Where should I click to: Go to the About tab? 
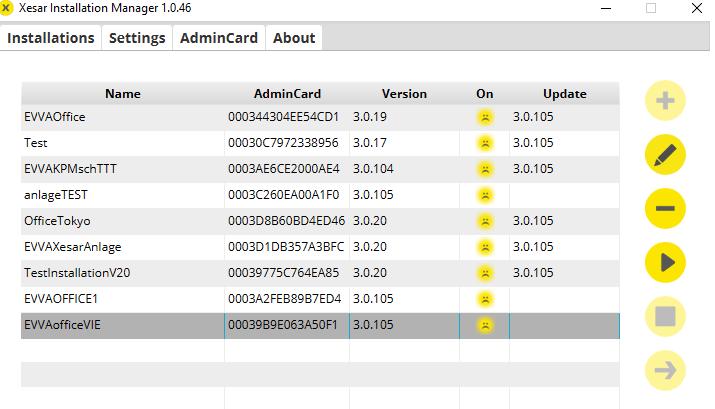coord(294,38)
